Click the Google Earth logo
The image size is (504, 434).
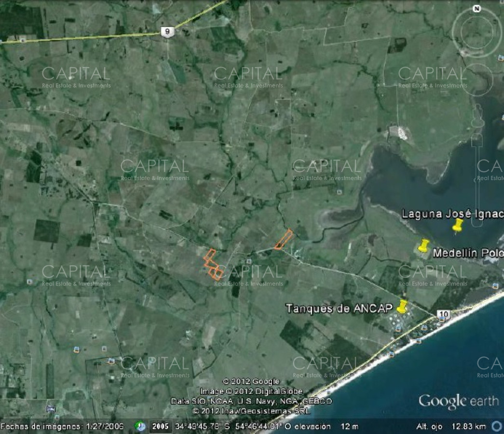(x=458, y=401)
